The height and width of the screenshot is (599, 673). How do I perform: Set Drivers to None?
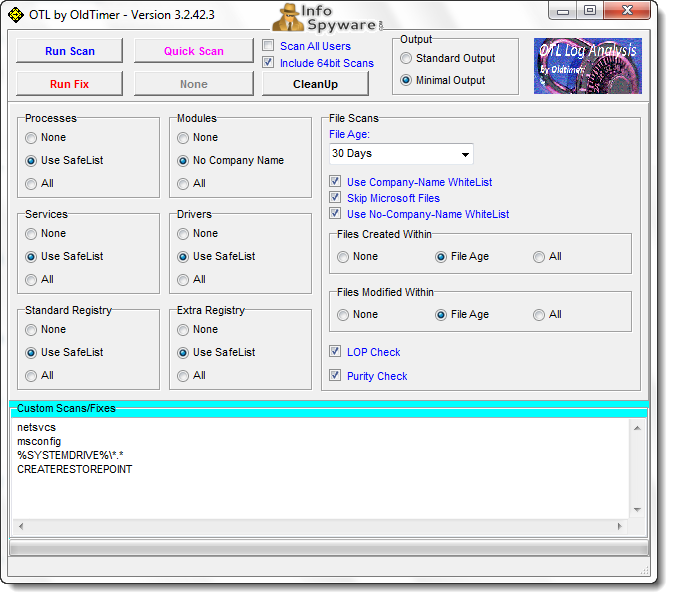pyautogui.click(x=184, y=236)
